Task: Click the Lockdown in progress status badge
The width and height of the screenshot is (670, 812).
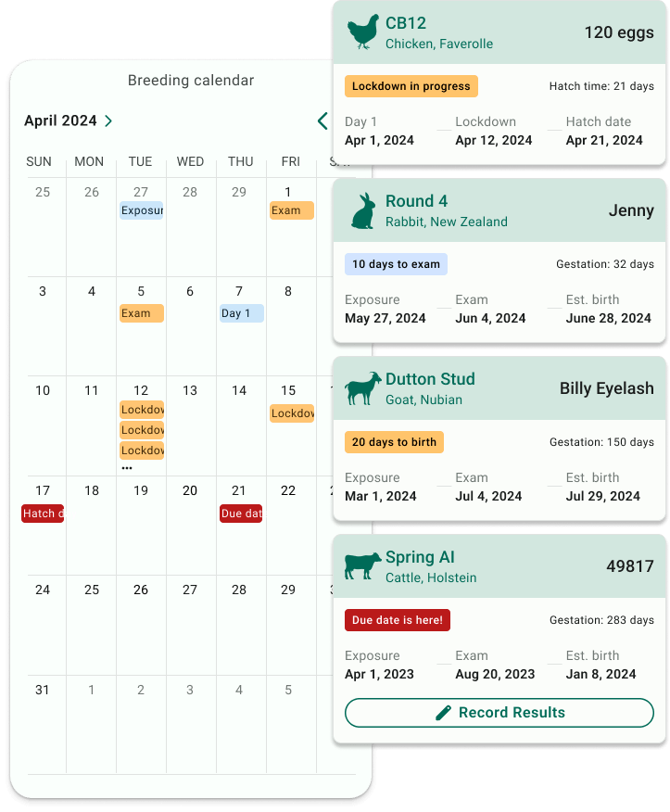Action: tap(411, 86)
